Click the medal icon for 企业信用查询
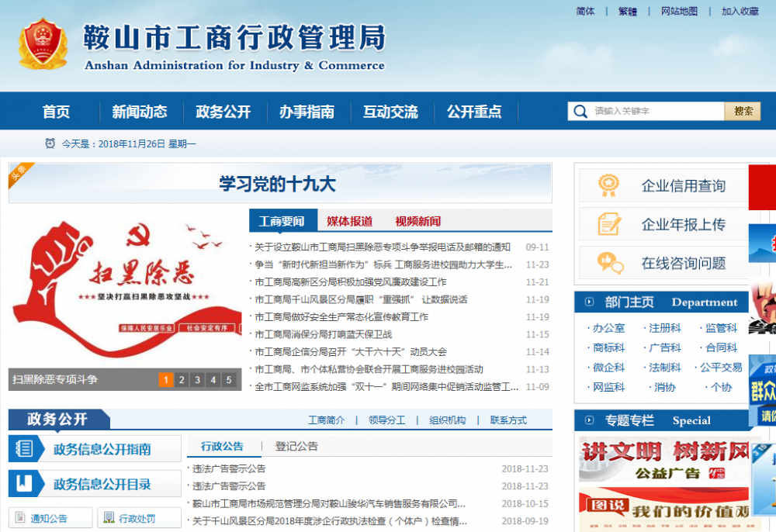Image resolution: width=776 pixels, height=532 pixels. [x=609, y=185]
